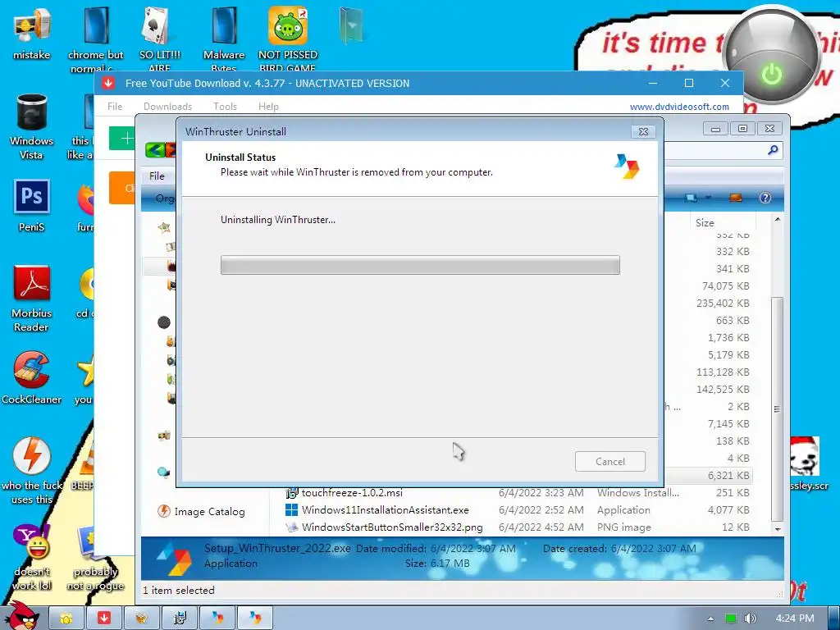
Task: Maximize the explorer window
Action: 742,129
